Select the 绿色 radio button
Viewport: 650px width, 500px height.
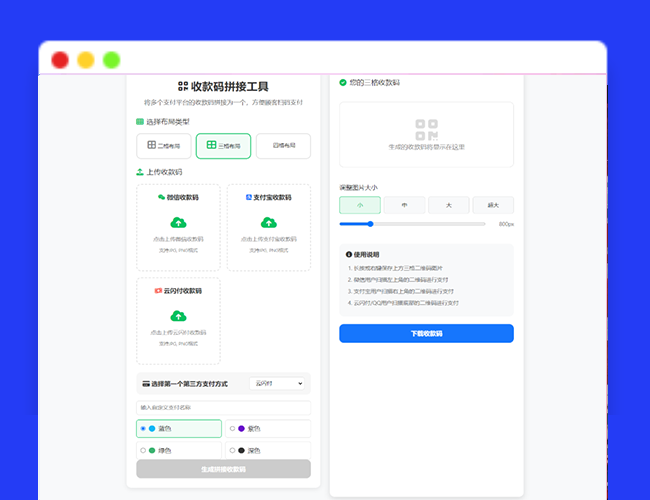click(x=143, y=450)
